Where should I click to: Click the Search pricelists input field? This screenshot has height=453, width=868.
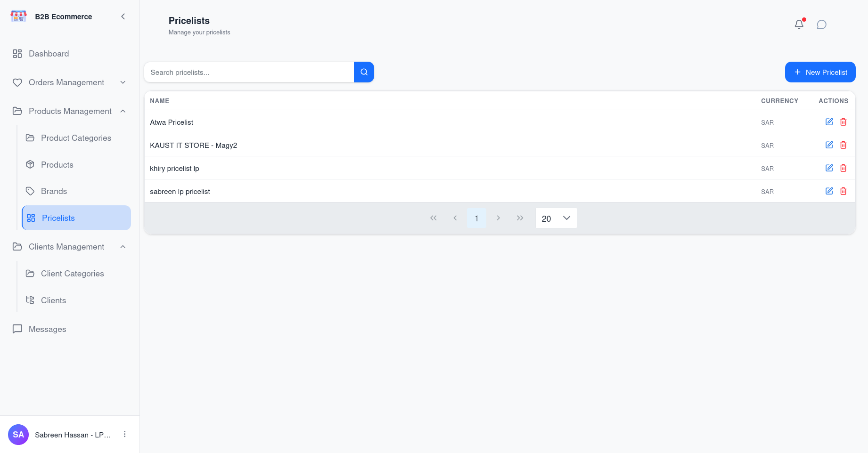[x=249, y=72]
